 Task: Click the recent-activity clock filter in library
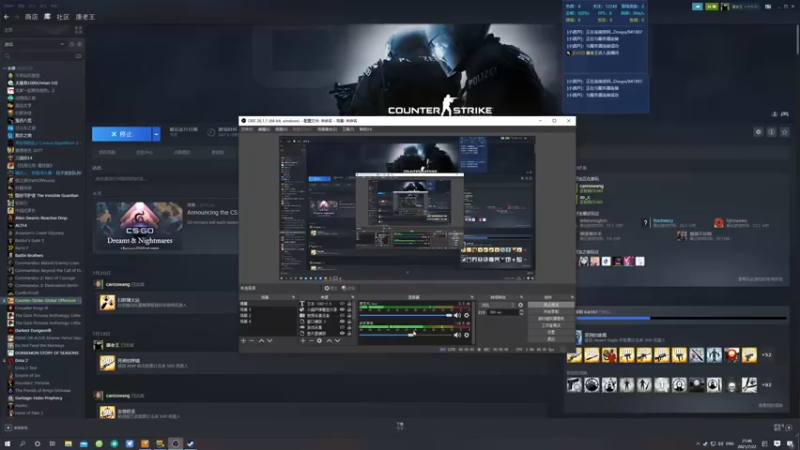click(71, 44)
